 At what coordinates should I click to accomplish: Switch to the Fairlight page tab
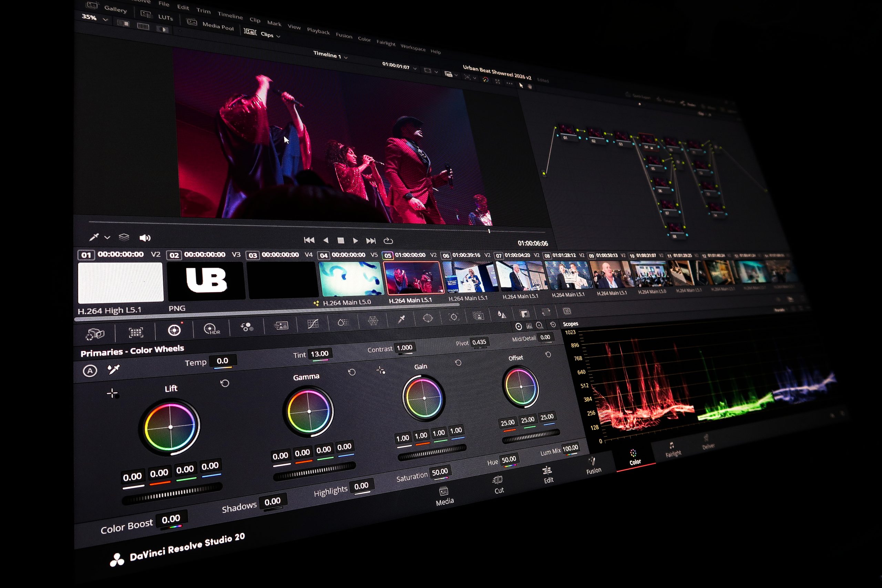coord(673,449)
